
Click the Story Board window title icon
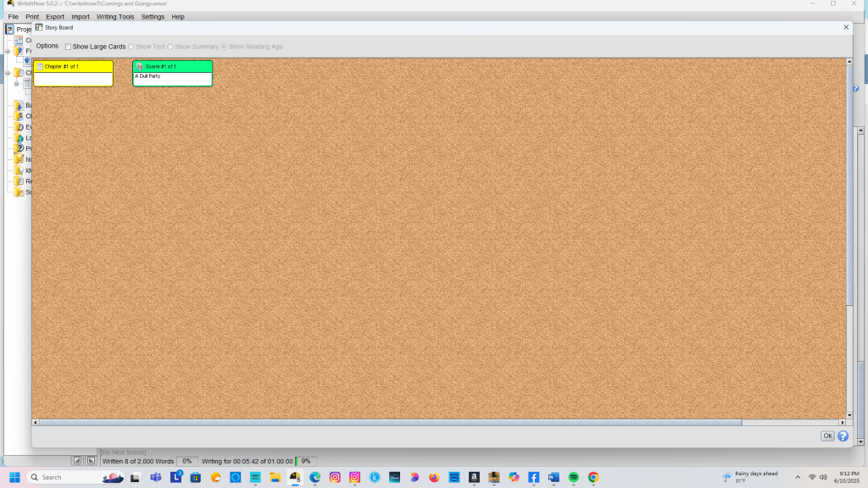click(x=39, y=27)
